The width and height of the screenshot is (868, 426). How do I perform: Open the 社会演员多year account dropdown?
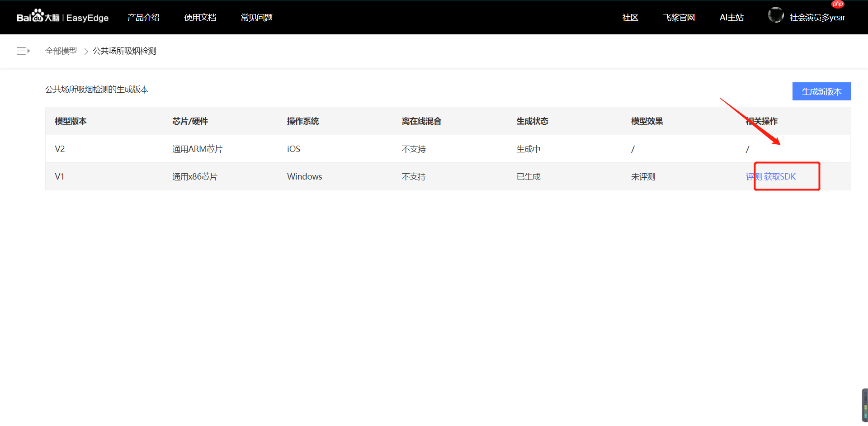click(x=817, y=18)
